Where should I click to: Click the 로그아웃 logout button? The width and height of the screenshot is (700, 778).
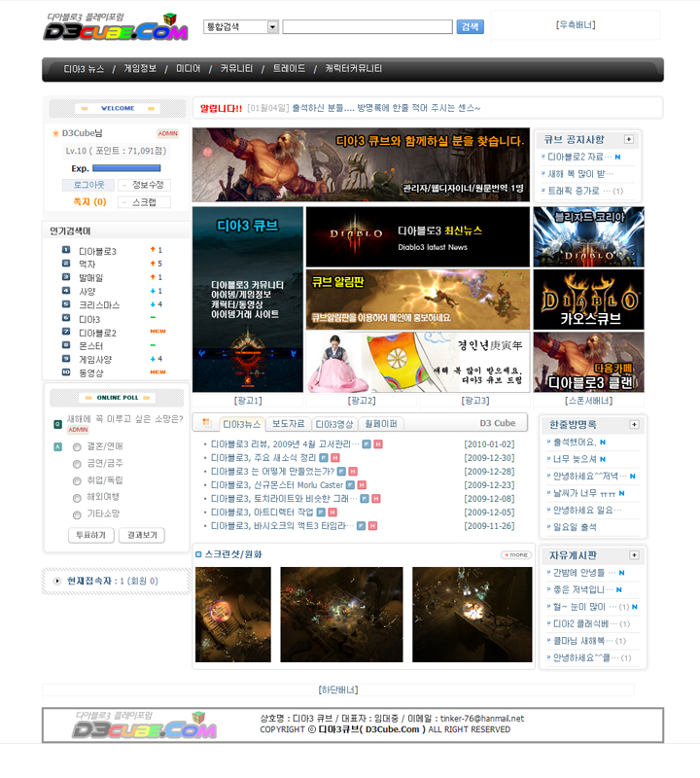tap(88, 185)
